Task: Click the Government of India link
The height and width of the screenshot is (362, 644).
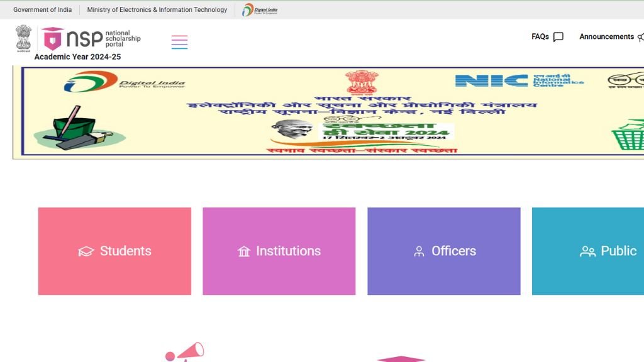Action: (x=42, y=9)
